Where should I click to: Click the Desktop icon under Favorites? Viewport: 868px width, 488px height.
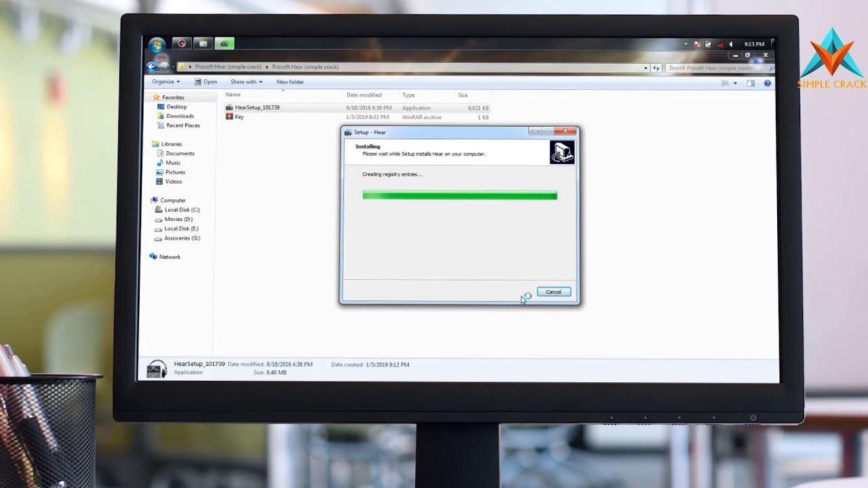pos(161,107)
